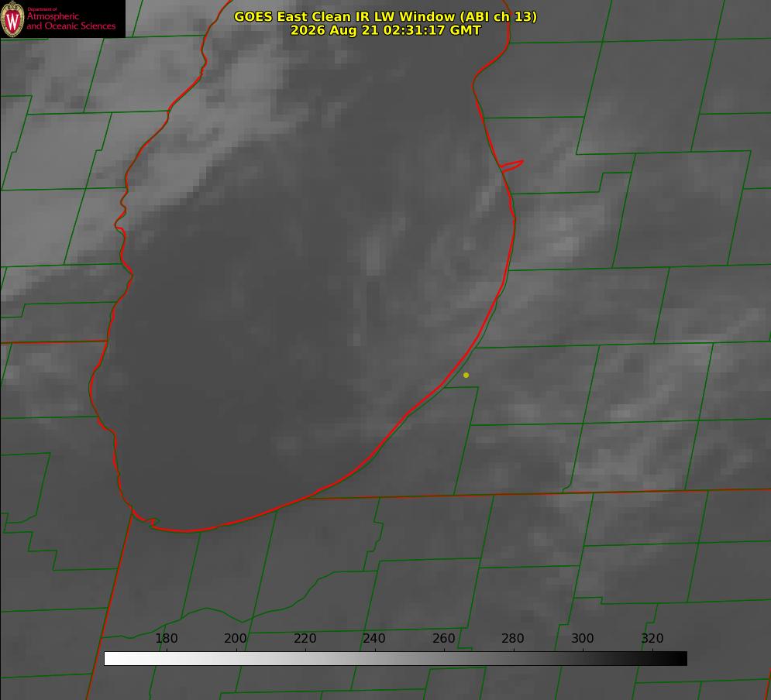The image size is (771, 700).
Task: Click the 220 colorbar label
Action: 305,638
